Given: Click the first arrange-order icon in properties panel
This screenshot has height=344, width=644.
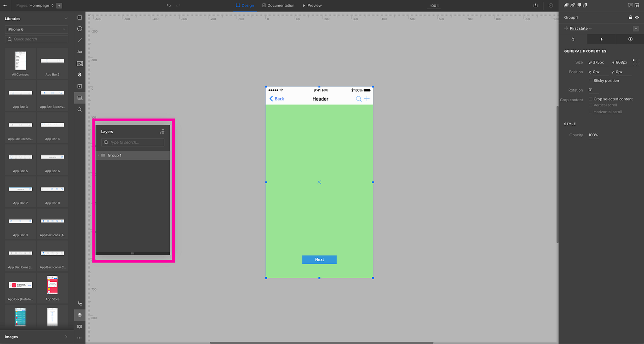Looking at the screenshot, I should tap(566, 5).
